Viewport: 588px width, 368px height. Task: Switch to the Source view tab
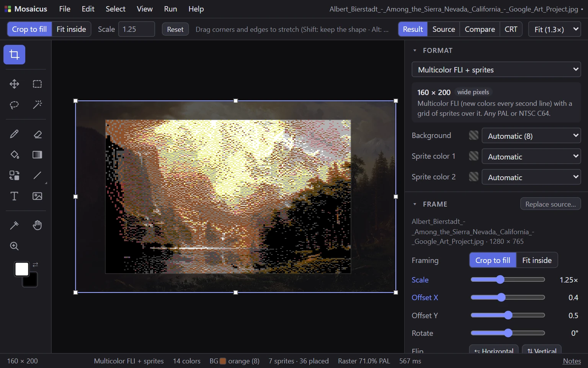click(x=444, y=29)
